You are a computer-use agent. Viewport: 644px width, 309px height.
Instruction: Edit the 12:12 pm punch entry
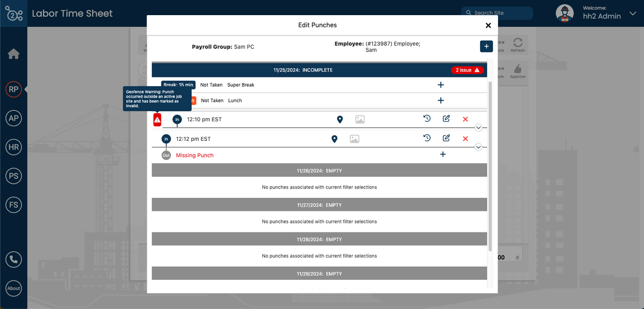(x=446, y=138)
